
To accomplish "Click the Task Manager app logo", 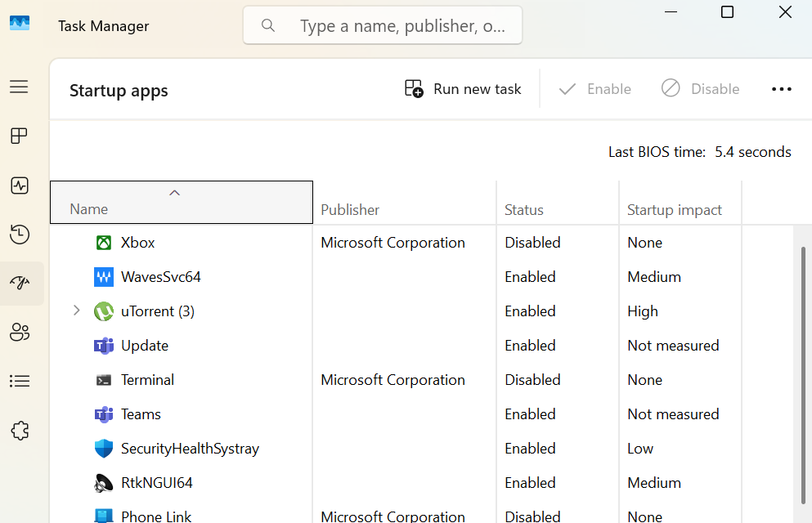I will click(x=20, y=23).
